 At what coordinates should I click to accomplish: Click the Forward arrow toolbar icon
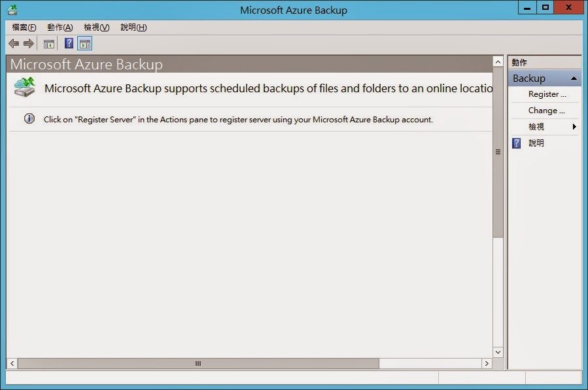pos(29,44)
